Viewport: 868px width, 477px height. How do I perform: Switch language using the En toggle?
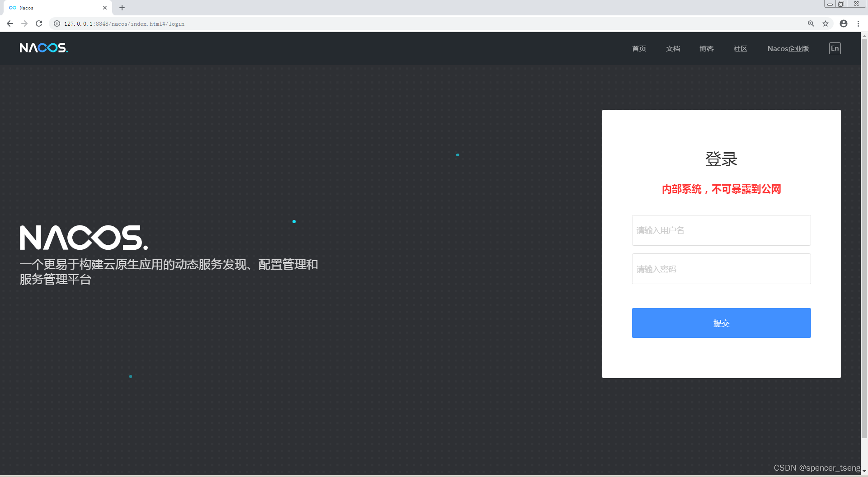click(x=835, y=48)
